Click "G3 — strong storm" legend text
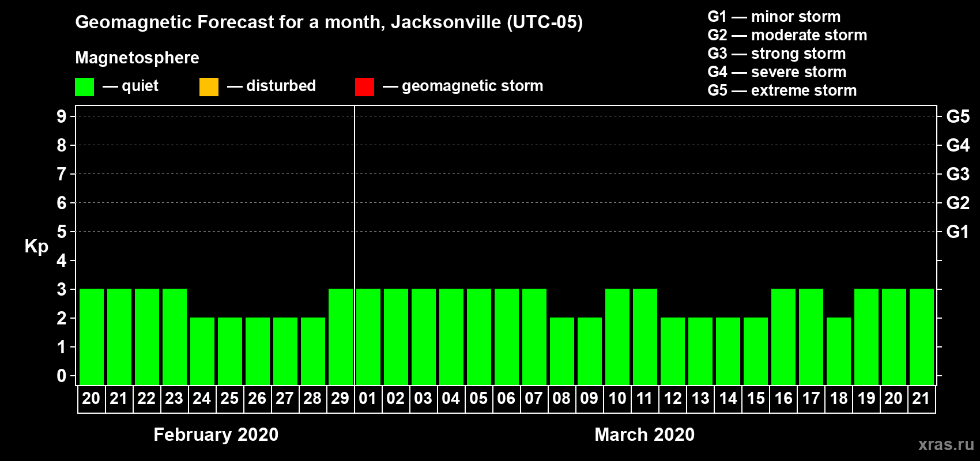This screenshot has width=980, height=461. point(777,54)
